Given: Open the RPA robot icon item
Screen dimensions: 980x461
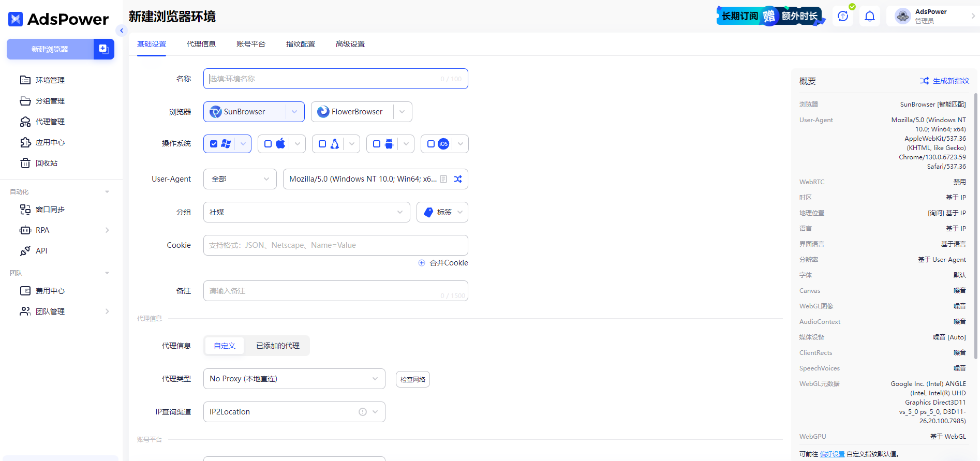Looking at the screenshot, I should point(25,230).
